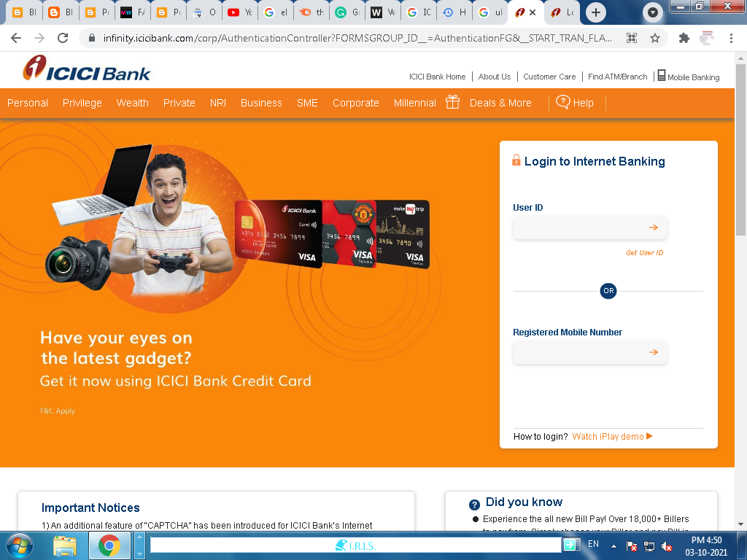Click the About Us link
Screen dimensions: 747x560
495,77
